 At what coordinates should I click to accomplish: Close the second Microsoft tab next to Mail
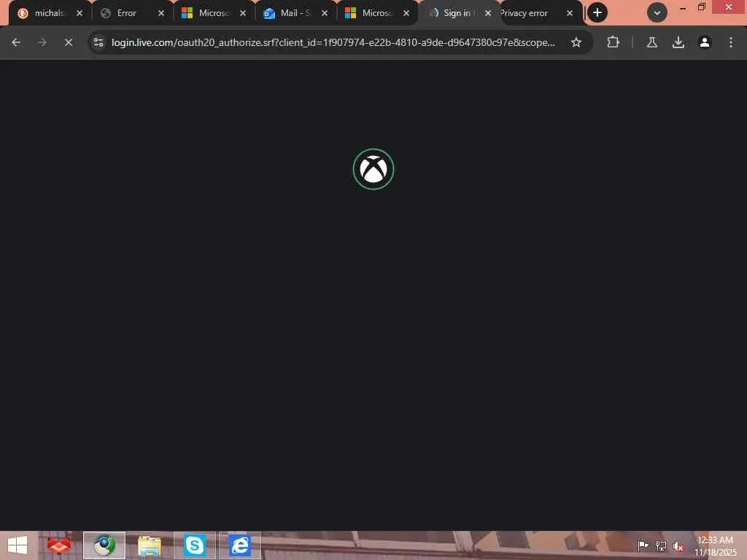click(x=406, y=13)
